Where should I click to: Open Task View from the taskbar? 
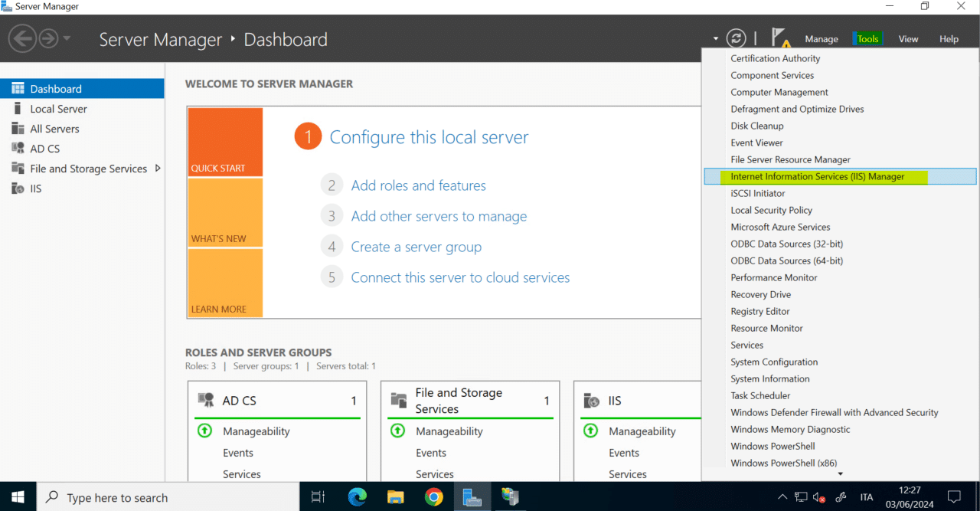click(318, 497)
